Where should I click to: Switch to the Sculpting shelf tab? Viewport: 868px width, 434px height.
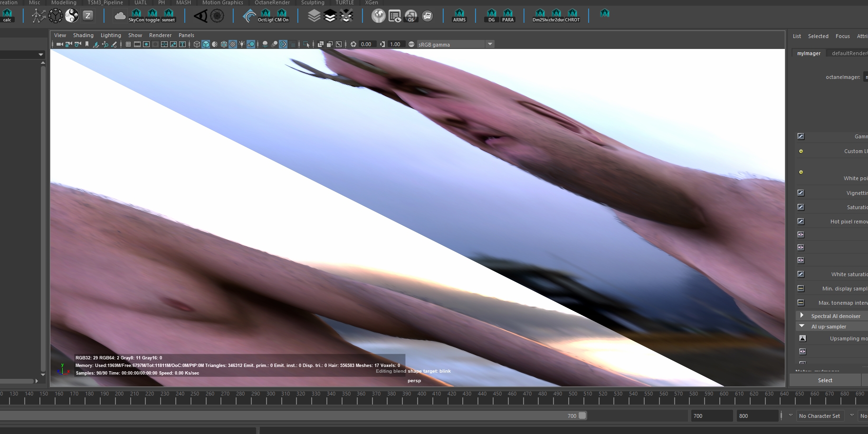312,2
